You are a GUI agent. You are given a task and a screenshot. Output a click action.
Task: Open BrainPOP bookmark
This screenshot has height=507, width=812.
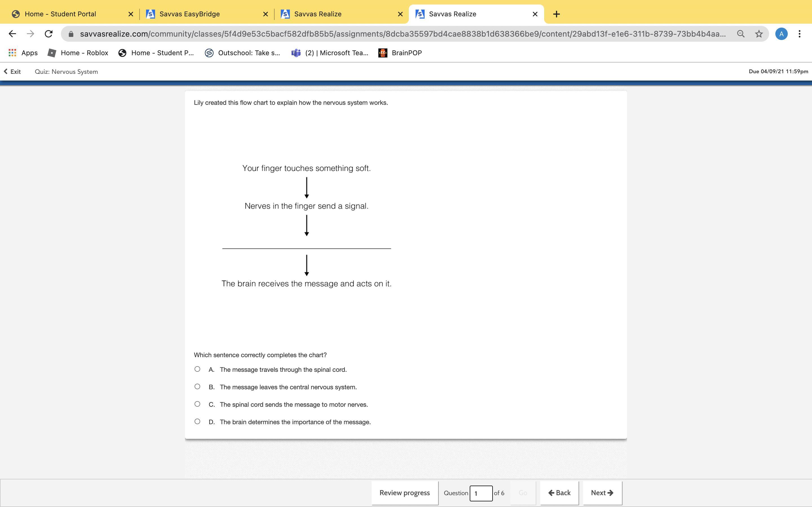coord(400,53)
